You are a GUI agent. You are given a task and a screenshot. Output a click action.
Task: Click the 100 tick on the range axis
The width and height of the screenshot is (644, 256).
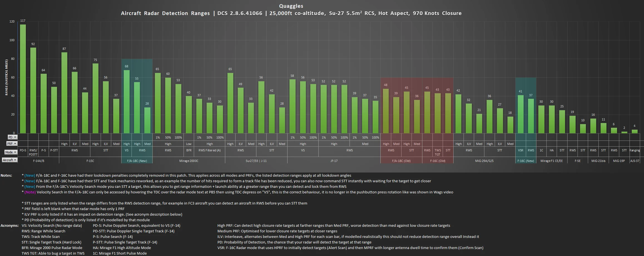point(12,40)
